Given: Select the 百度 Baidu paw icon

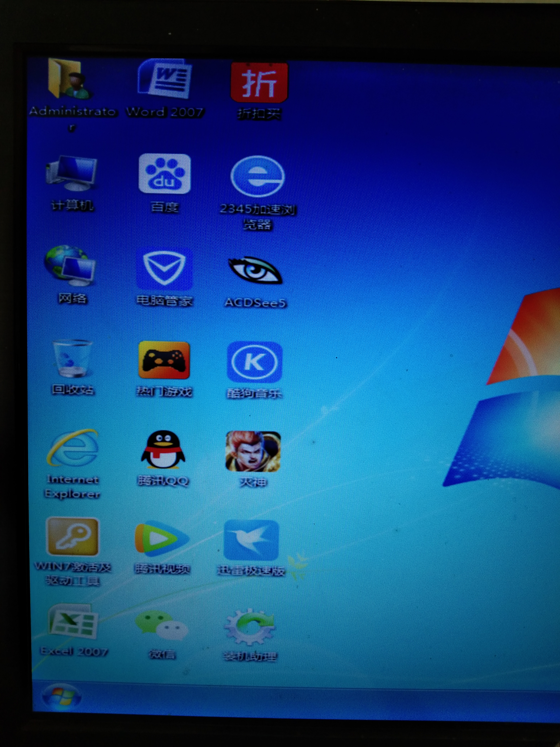Looking at the screenshot, I should coord(164,174).
